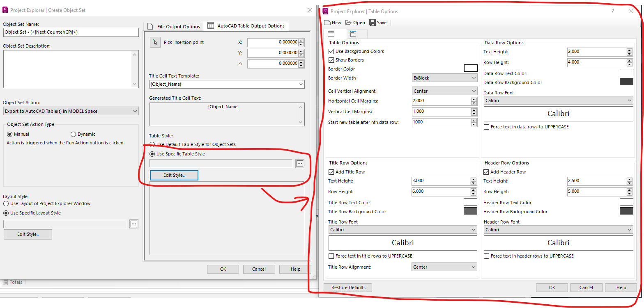Click Title Row Text Color swatch
Viewport: 644px width, 308px height.
[471, 202]
